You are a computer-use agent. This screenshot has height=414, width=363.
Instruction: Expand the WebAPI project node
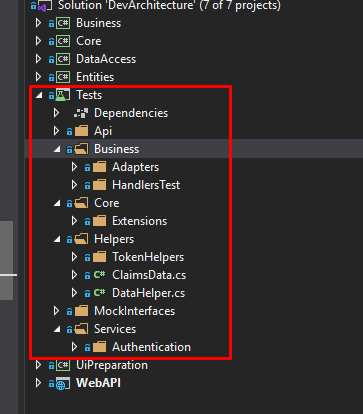point(38,383)
